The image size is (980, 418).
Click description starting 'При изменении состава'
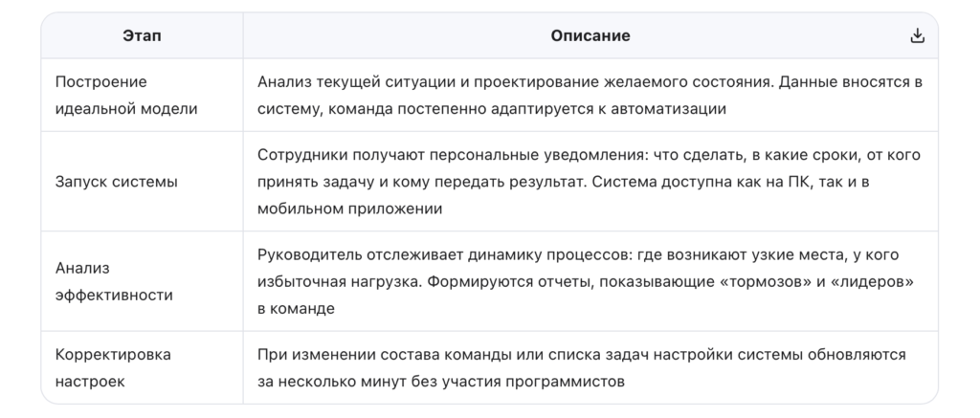(581, 367)
